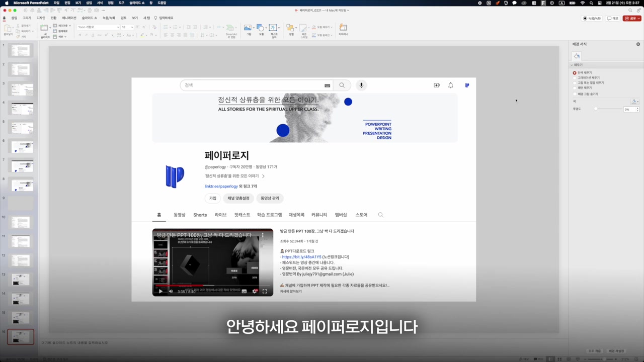Open the 구역 section dropdown
The width and height of the screenshot is (644, 362).
click(x=60, y=37)
